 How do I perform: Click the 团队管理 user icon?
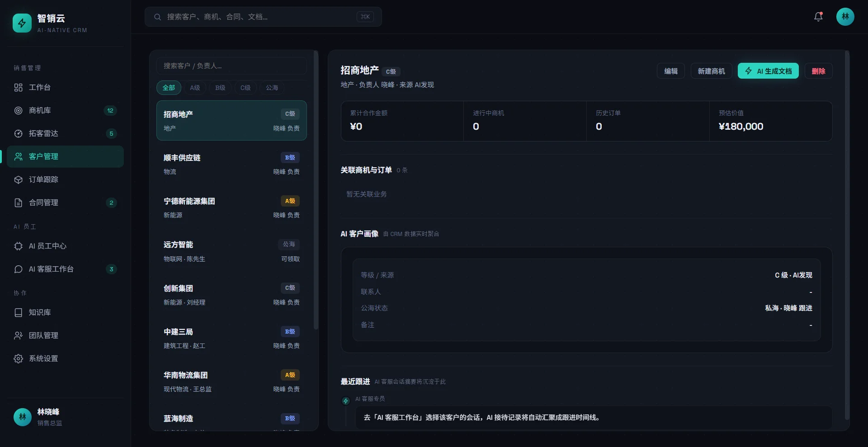pyautogui.click(x=18, y=335)
